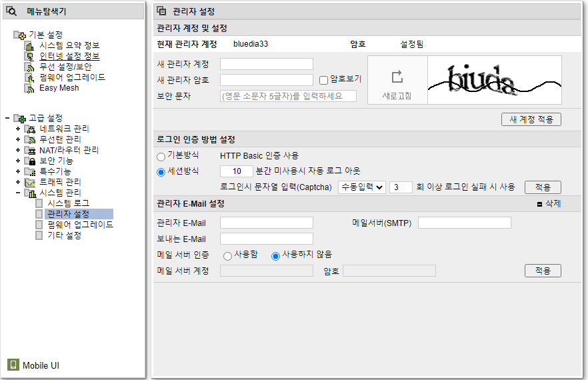588x380 pixels.
Task: Click the 관리자 설정 page icon
Action: (39, 214)
